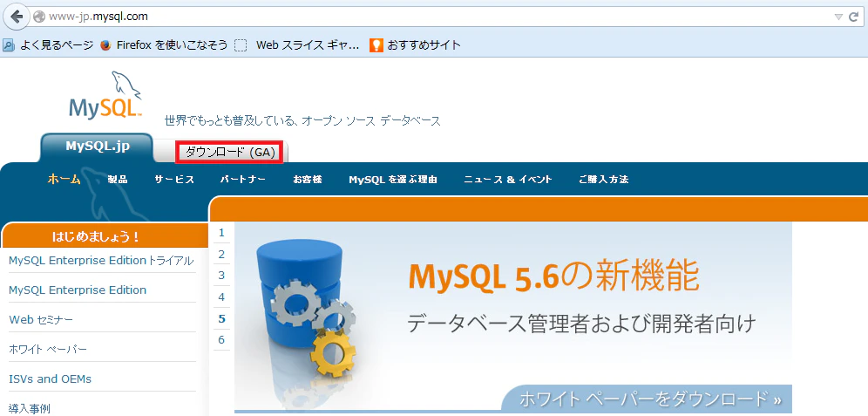868x416 pixels.
Task: Click the reload page icon
Action: pos(853,17)
